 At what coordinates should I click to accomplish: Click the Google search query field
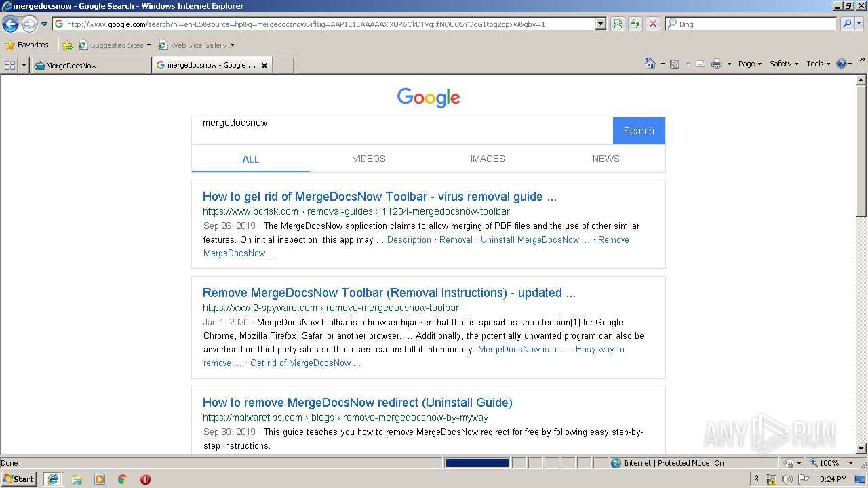pyautogui.click(x=402, y=130)
